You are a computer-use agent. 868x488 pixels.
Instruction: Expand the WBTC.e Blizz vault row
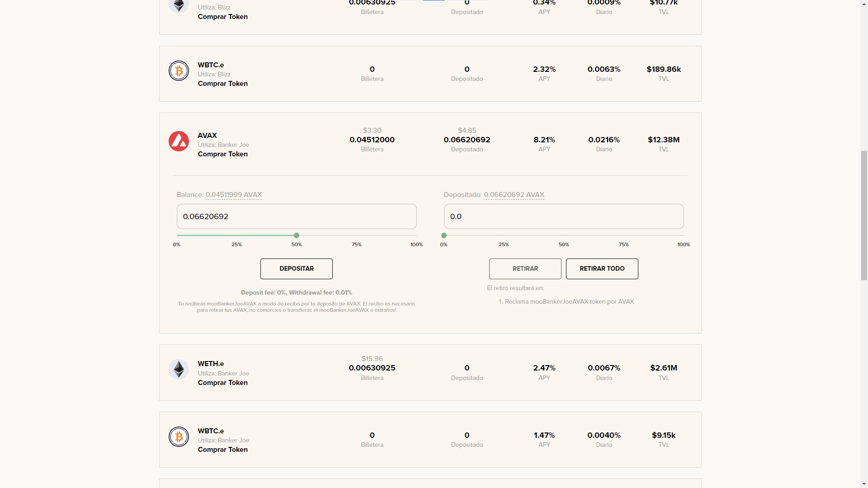pos(430,74)
